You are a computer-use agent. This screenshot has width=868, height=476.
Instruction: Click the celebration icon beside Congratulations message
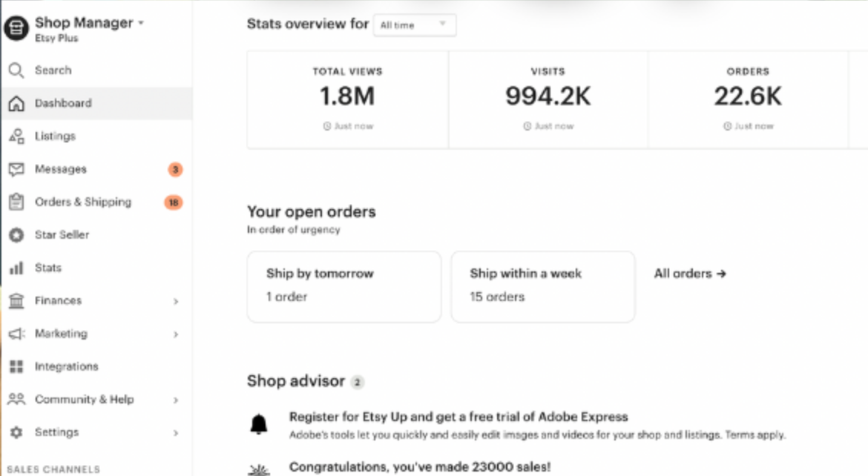[258, 469]
